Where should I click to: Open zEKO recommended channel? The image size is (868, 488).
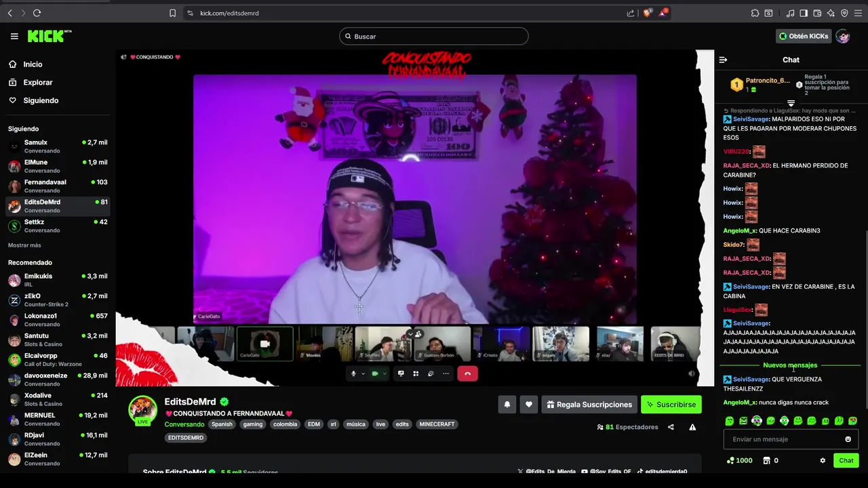(x=58, y=300)
